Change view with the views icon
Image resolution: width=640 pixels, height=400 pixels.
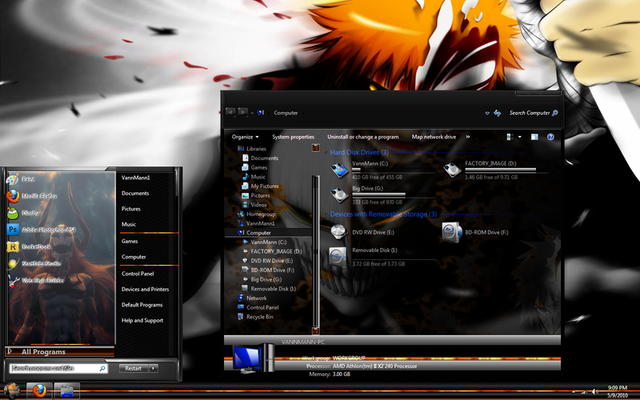(510, 137)
